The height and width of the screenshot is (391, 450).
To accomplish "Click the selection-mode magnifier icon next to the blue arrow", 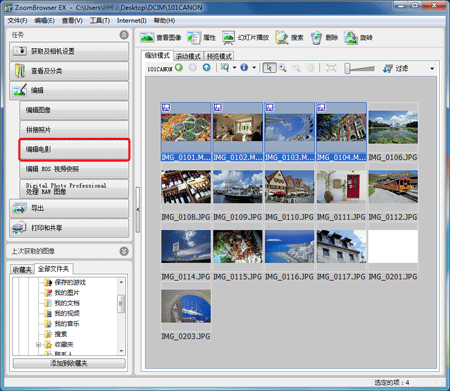I will [x=225, y=68].
